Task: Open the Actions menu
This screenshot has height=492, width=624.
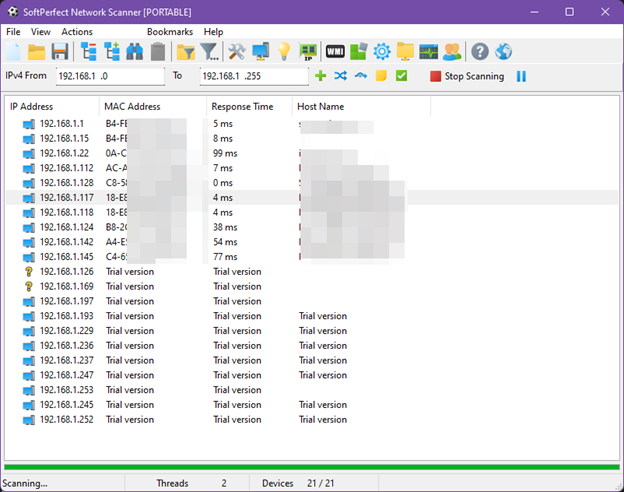Action: [x=76, y=32]
